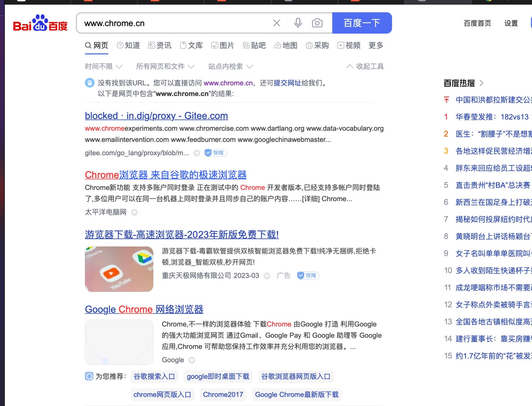Screen dimensions: 532x406
Task: Select suggestion 谷歌浏览器网页版入口
Action: 296,377
